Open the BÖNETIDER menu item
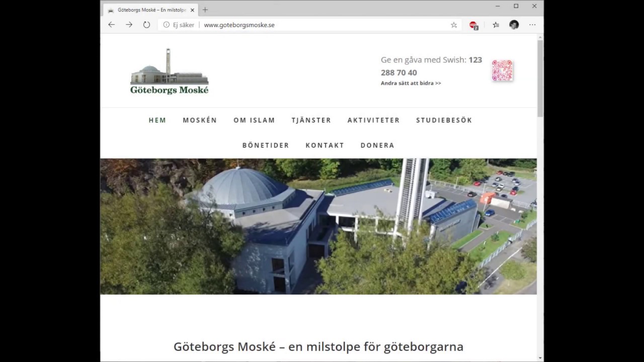 click(266, 145)
